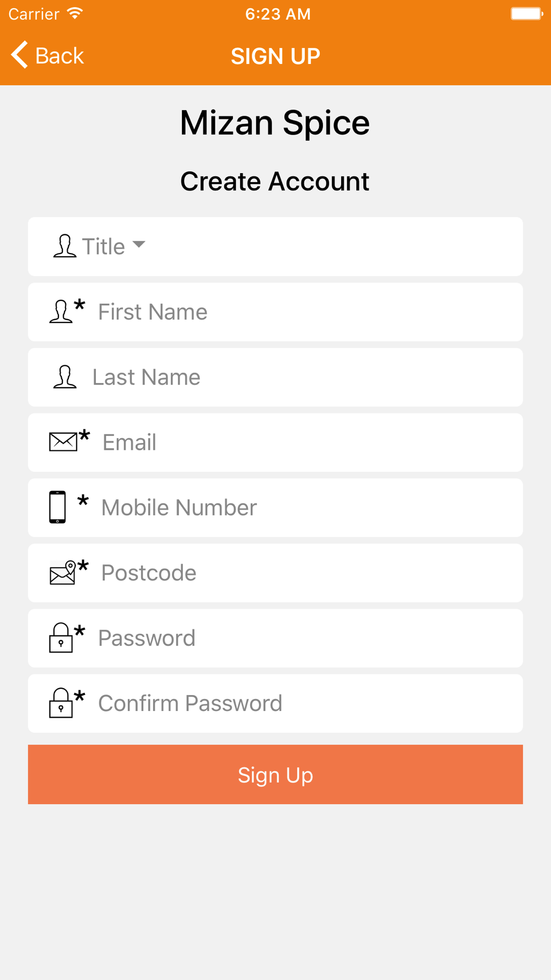551x980 pixels.
Task: Expand the Title dropdown arrow
Action: click(139, 244)
